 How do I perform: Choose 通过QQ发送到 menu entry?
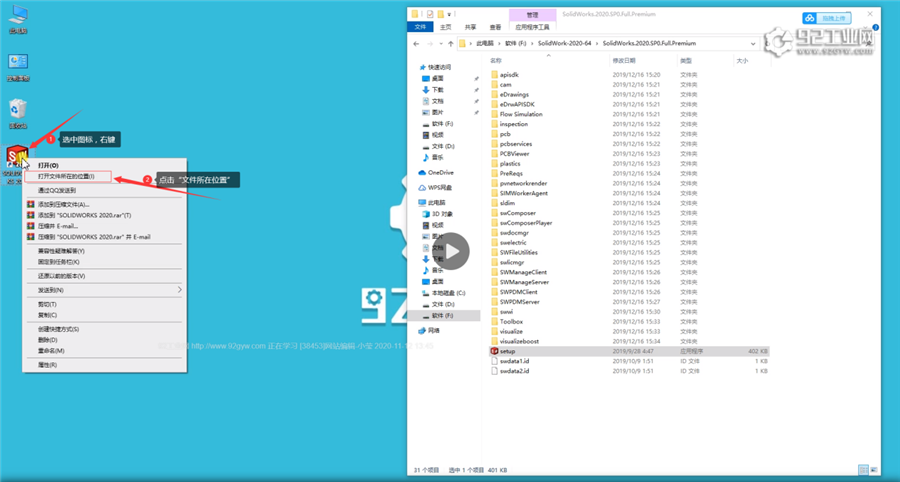[57, 190]
